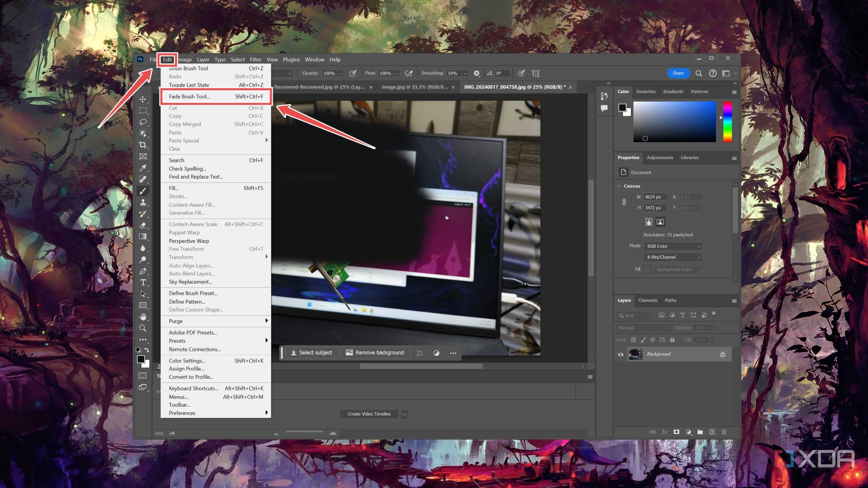868x488 pixels.
Task: Open the RGB Color mode dropdown
Action: pyautogui.click(x=673, y=246)
